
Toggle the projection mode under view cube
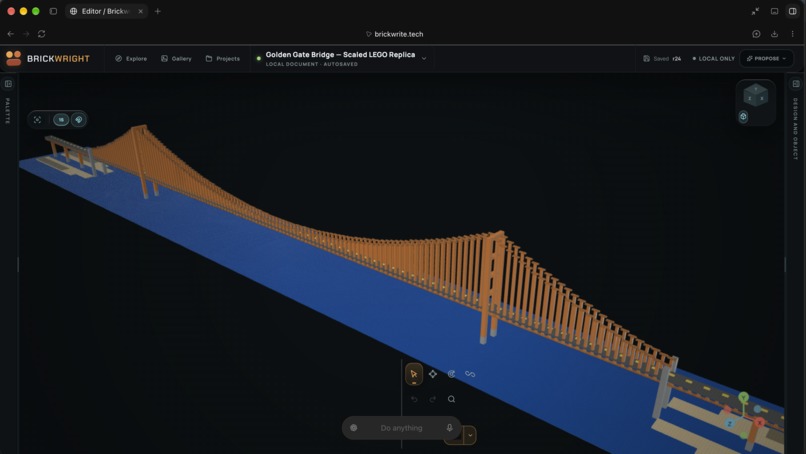pos(743,117)
